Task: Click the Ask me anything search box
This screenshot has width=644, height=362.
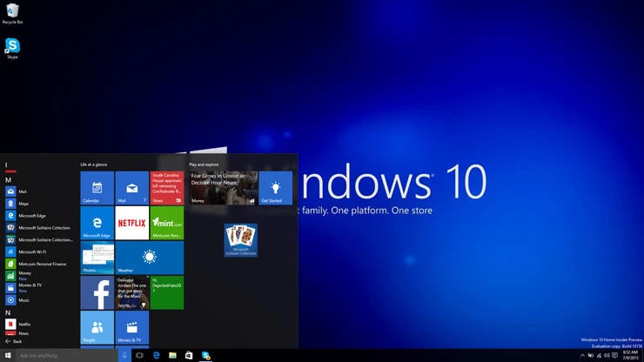Action: (67, 355)
